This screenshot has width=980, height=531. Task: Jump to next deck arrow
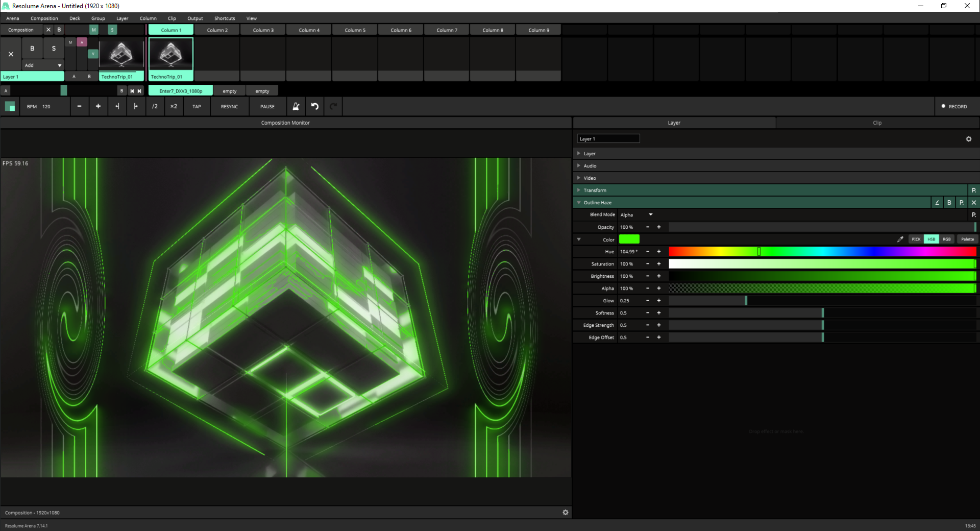[139, 91]
